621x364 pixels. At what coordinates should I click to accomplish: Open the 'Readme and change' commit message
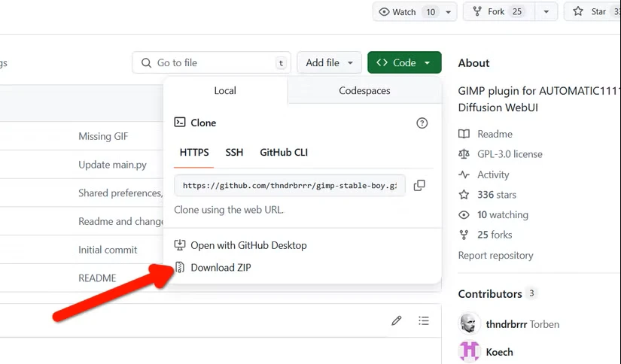120,221
